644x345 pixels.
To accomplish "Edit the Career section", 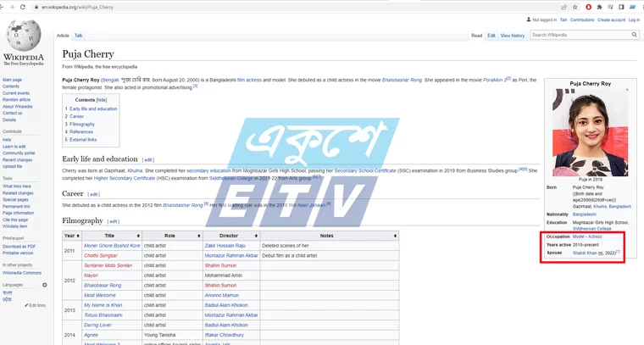I will pyautogui.click(x=94, y=194).
